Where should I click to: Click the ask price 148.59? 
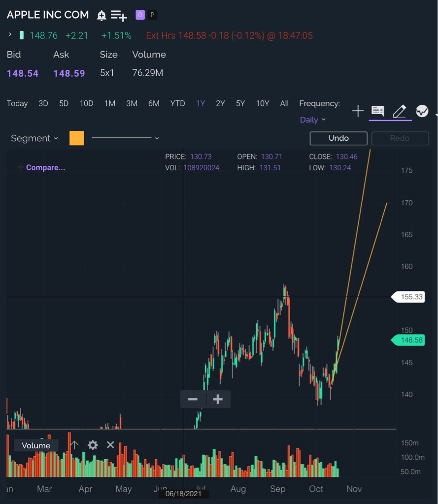[x=69, y=74]
